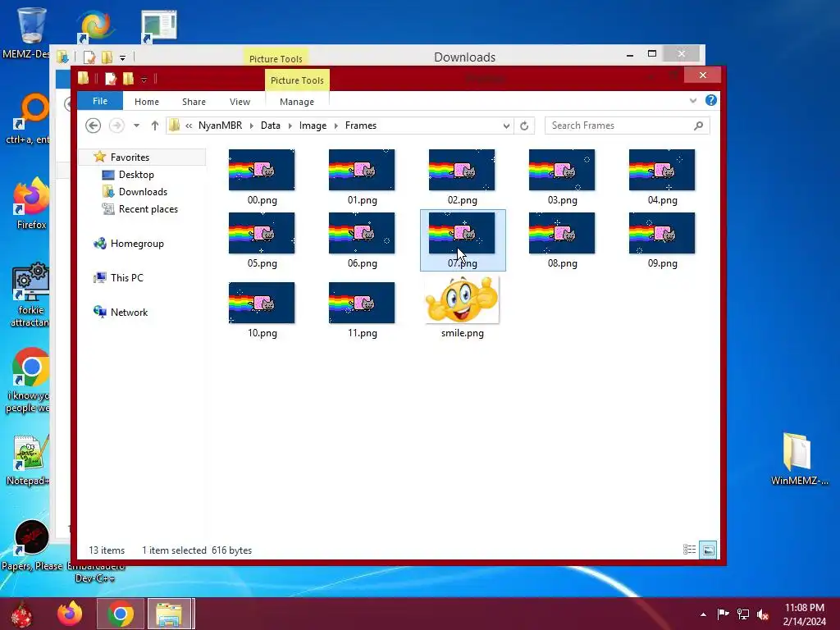Switch to Large icons view in status bar
The height and width of the screenshot is (630, 840).
tap(708, 550)
